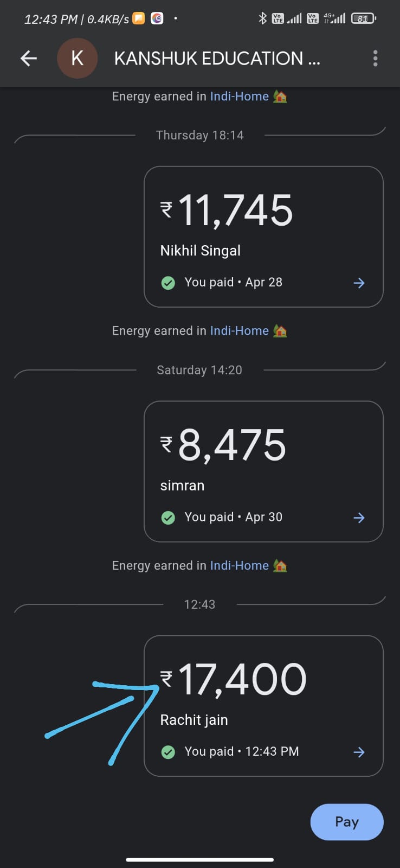400x868 pixels.
Task: Open Indi-Home link above Thursday 18:14
Action: pyautogui.click(x=240, y=97)
